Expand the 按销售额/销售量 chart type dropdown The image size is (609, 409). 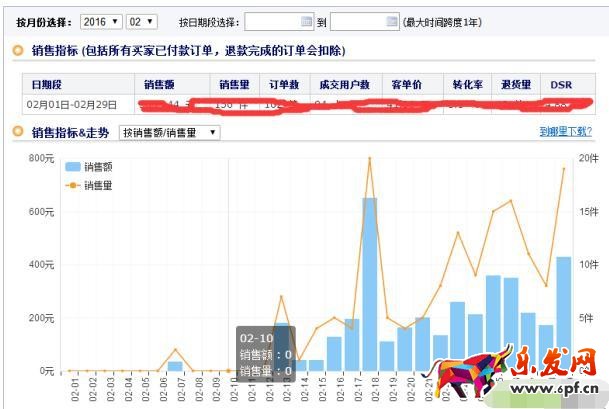169,132
